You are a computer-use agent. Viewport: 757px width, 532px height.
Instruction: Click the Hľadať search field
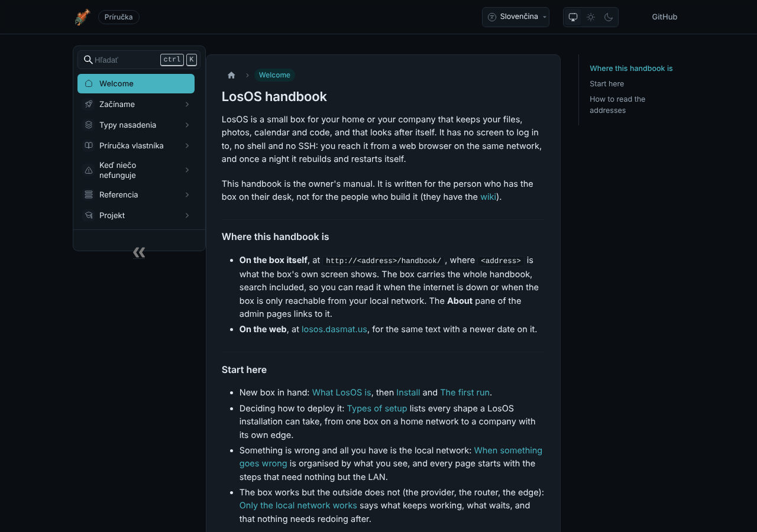(139, 60)
